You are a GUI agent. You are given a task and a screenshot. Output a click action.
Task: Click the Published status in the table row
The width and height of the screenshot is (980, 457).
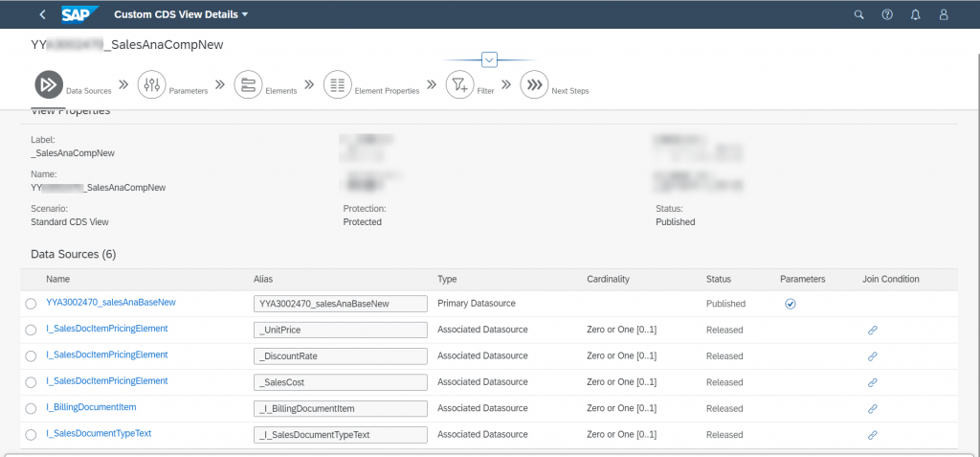coord(725,304)
